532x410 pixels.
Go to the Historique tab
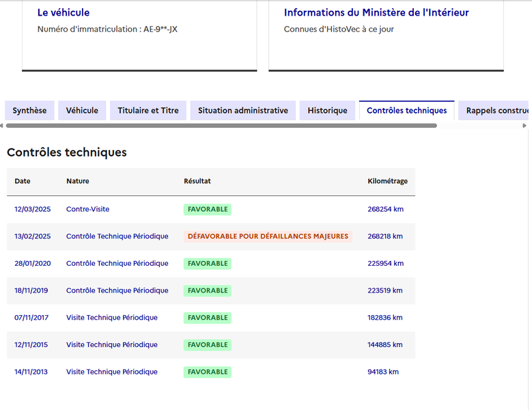click(x=327, y=111)
